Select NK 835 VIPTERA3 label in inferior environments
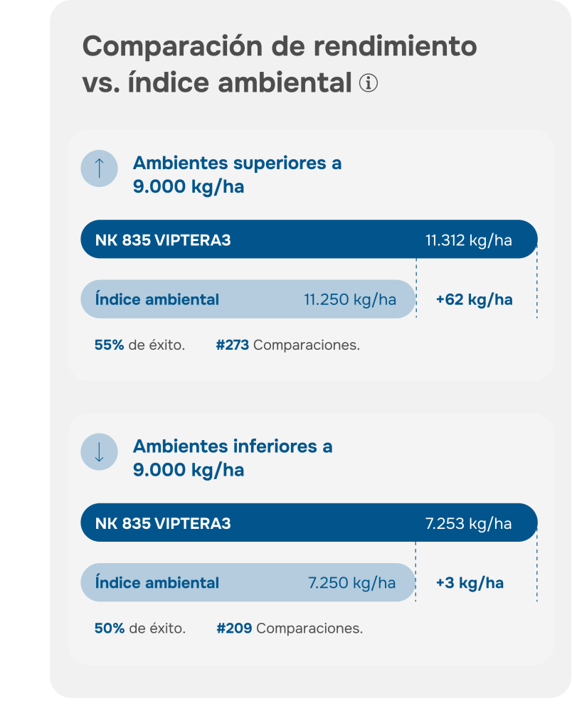 coord(163,524)
